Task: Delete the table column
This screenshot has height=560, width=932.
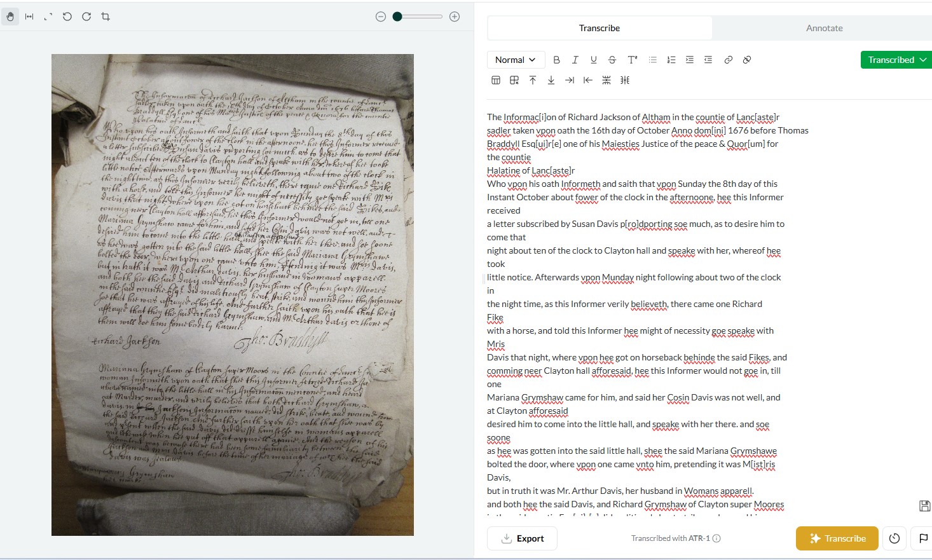Action: tap(625, 80)
